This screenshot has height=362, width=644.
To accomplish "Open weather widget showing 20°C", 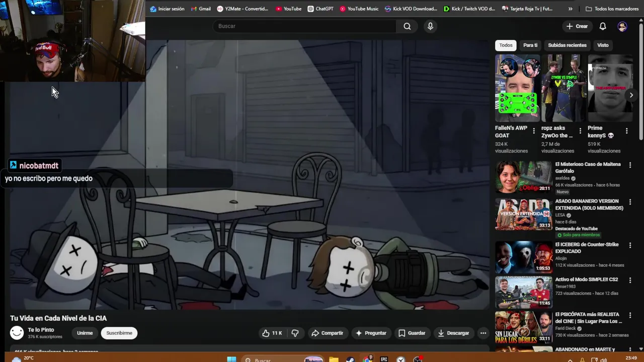I will pos(22,358).
